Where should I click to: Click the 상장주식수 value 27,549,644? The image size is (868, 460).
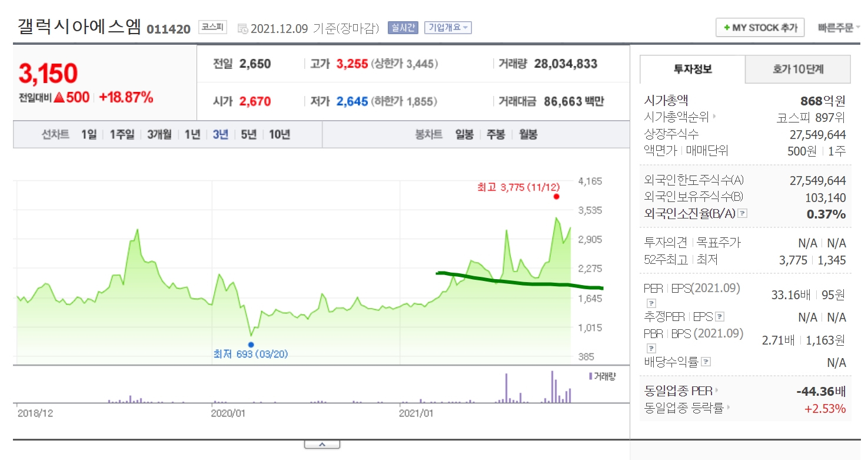point(817,134)
